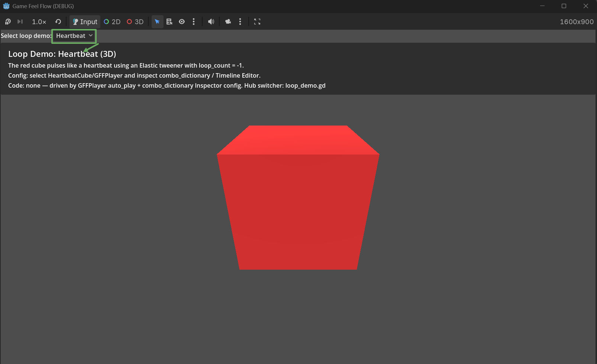Image resolution: width=597 pixels, height=364 pixels.
Task: Click the red cube in the viewport
Action: (x=298, y=198)
